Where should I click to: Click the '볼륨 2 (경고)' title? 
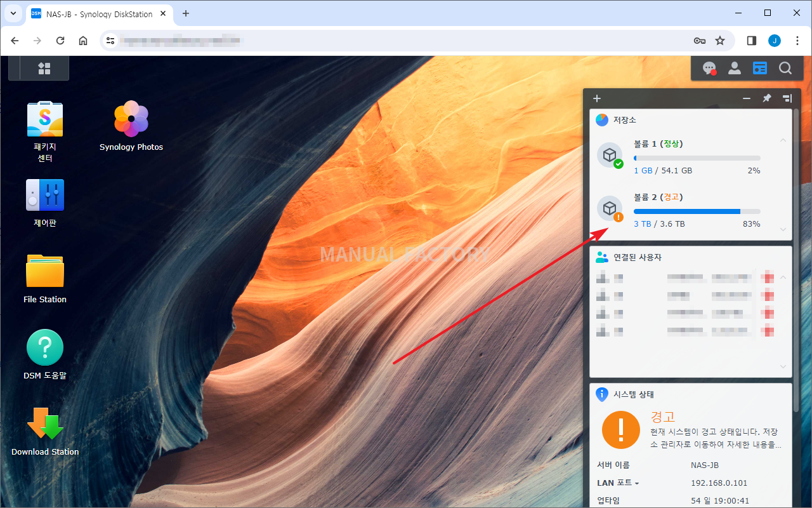point(658,197)
